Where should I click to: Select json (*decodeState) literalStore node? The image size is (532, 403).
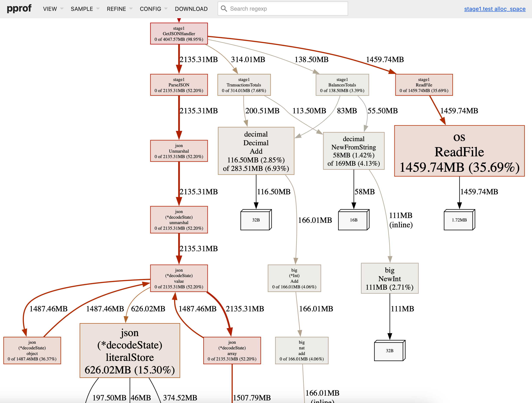[x=130, y=351]
